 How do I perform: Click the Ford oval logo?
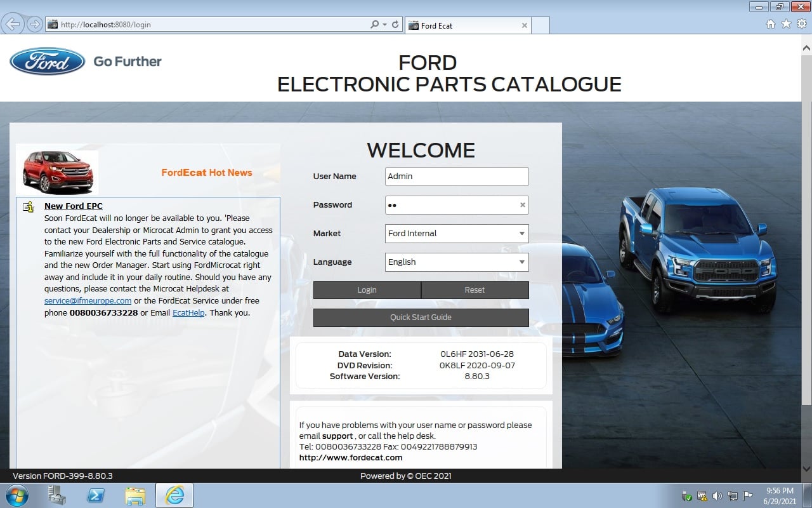coord(47,62)
